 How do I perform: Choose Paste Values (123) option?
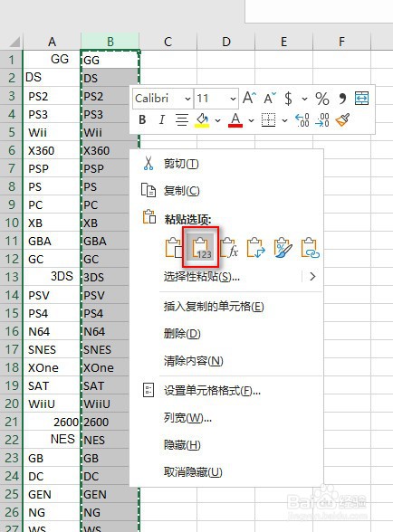(x=201, y=248)
